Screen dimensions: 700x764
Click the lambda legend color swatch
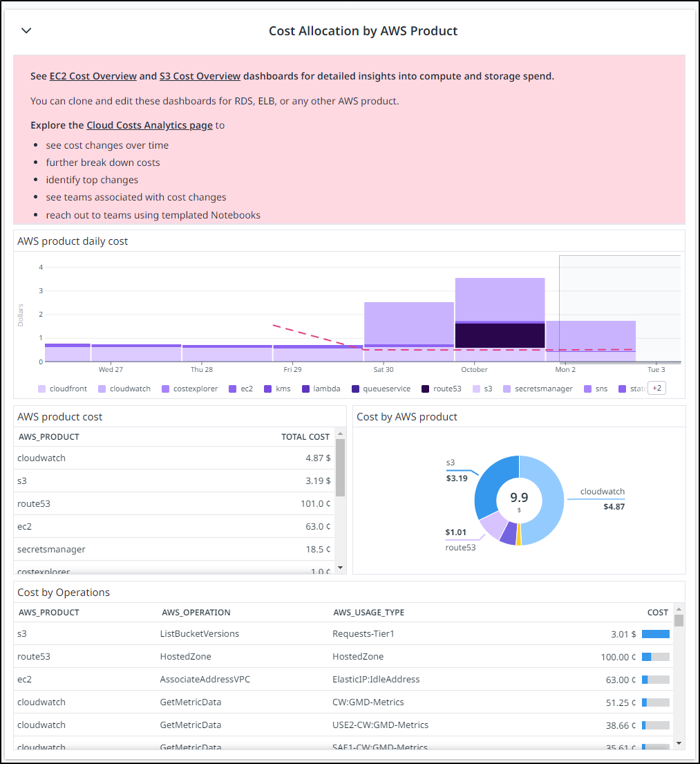305,389
